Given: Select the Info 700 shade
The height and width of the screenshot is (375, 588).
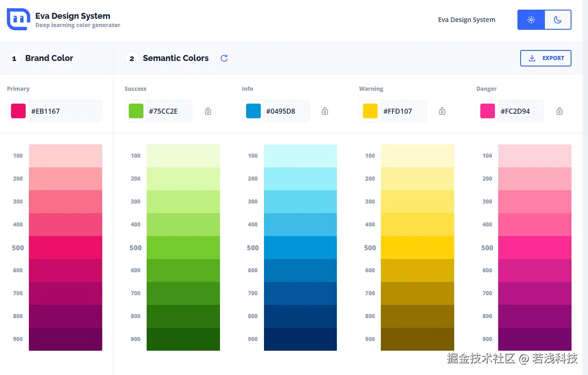Looking at the screenshot, I should [300, 293].
